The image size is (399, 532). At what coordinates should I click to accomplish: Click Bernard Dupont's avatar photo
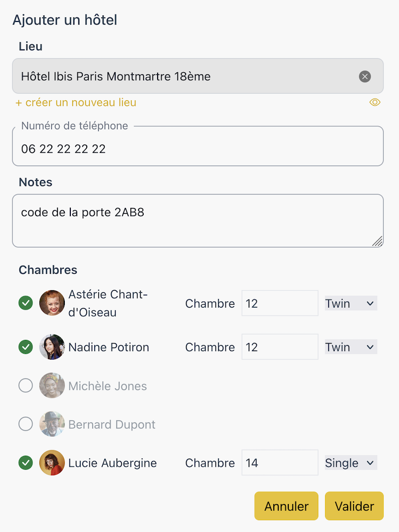(52, 424)
